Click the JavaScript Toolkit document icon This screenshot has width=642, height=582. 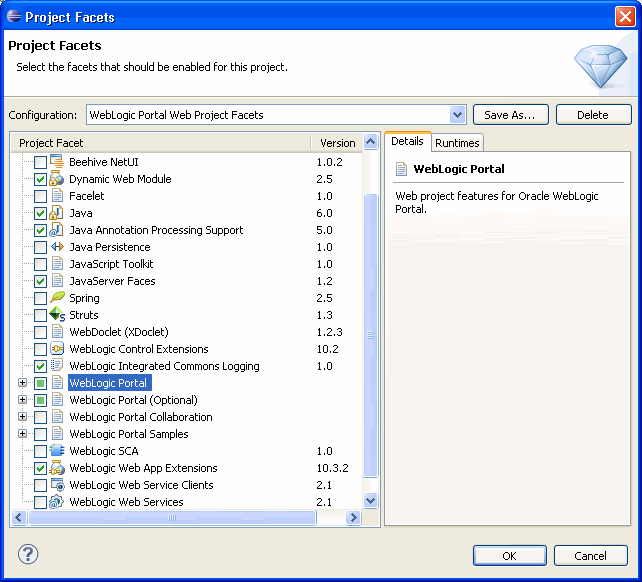coord(57,264)
